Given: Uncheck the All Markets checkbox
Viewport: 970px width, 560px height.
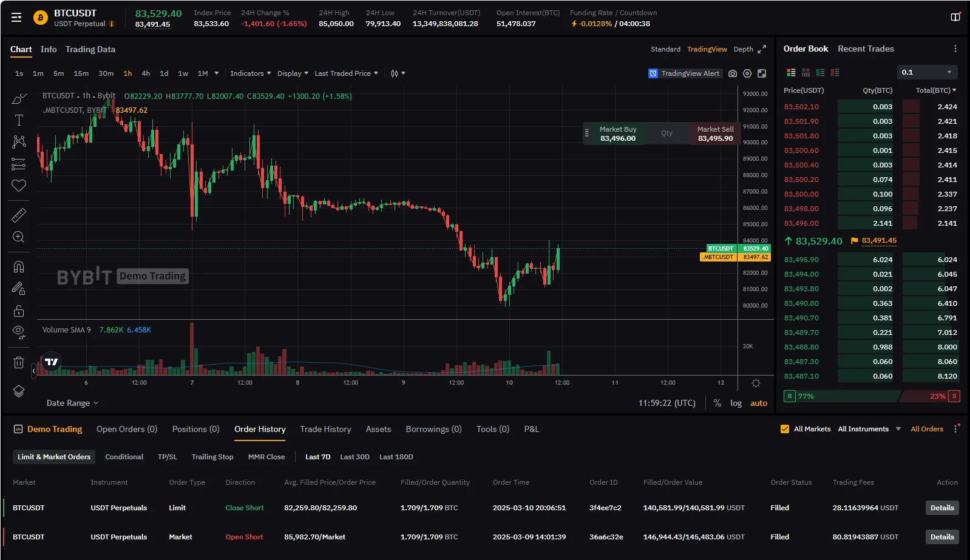Looking at the screenshot, I should click(x=784, y=429).
